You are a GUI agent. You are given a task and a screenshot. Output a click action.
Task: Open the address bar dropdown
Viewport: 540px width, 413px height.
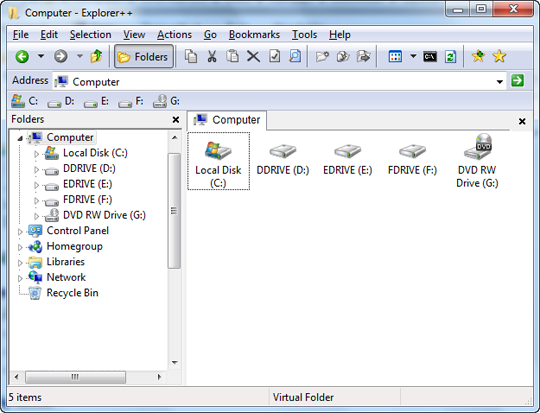click(500, 82)
